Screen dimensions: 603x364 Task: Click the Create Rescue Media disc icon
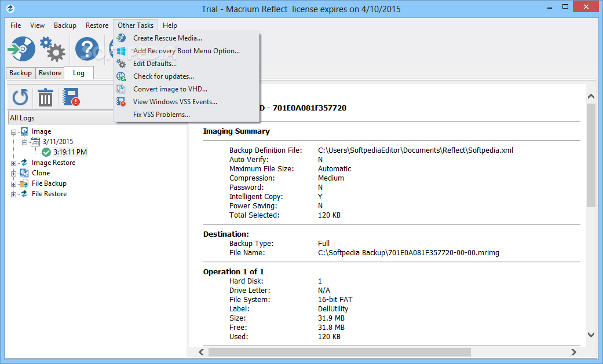121,38
